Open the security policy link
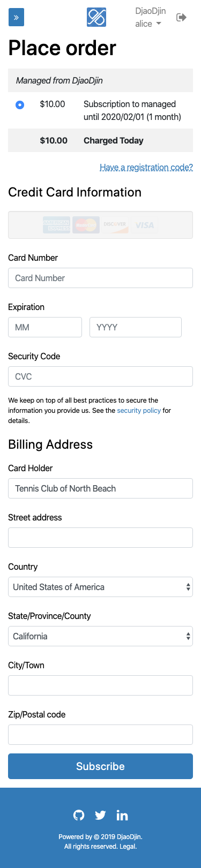Viewport: 201px width, 868px height. pos(139,411)
